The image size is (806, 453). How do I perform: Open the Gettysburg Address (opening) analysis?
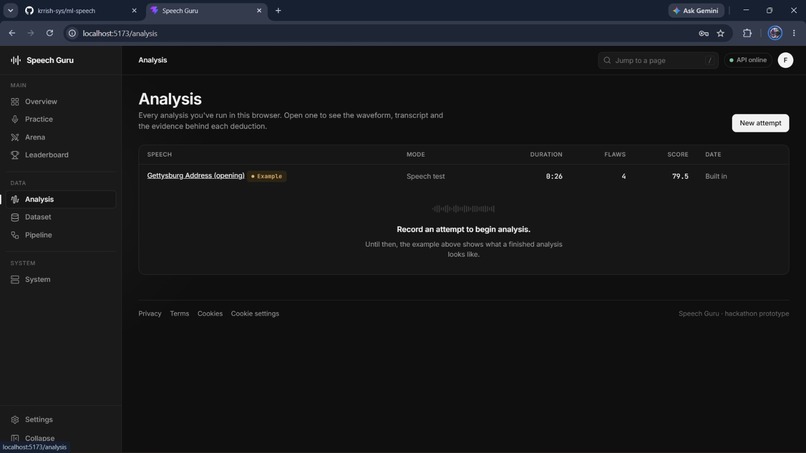pos(196,176)
